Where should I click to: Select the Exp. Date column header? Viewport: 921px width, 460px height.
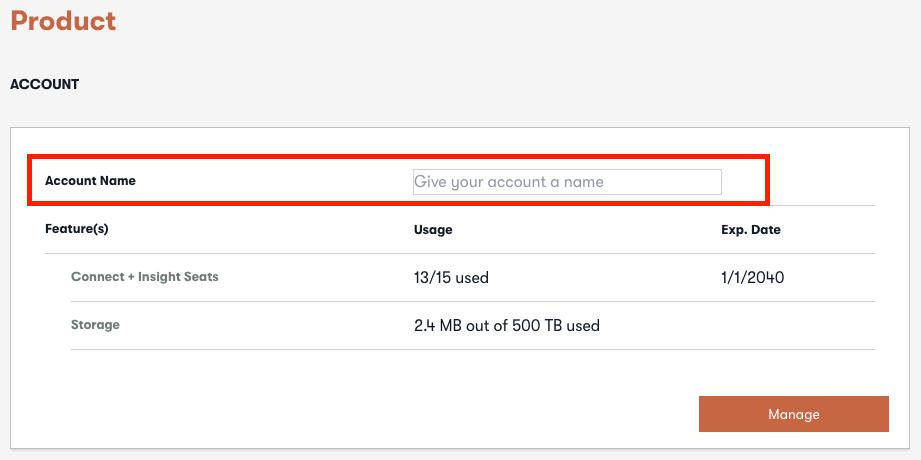750,230
